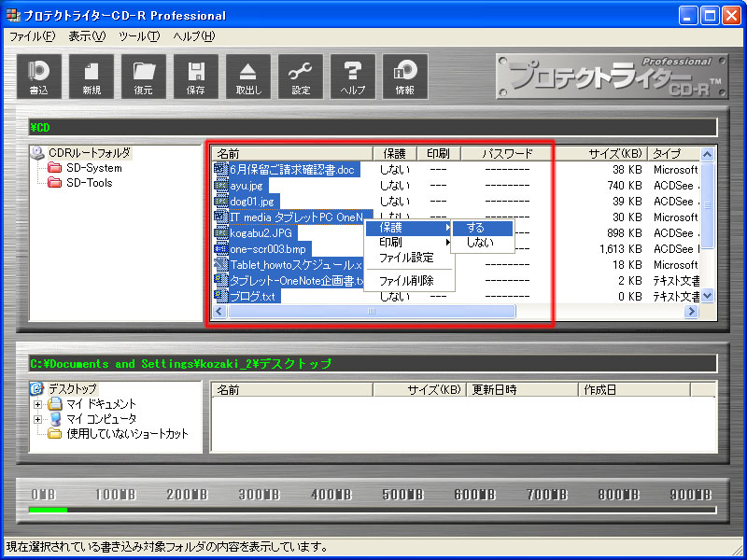Open the ファイル(F) menu
This screenshot has height=560, width=747.
tap(33, 36)
